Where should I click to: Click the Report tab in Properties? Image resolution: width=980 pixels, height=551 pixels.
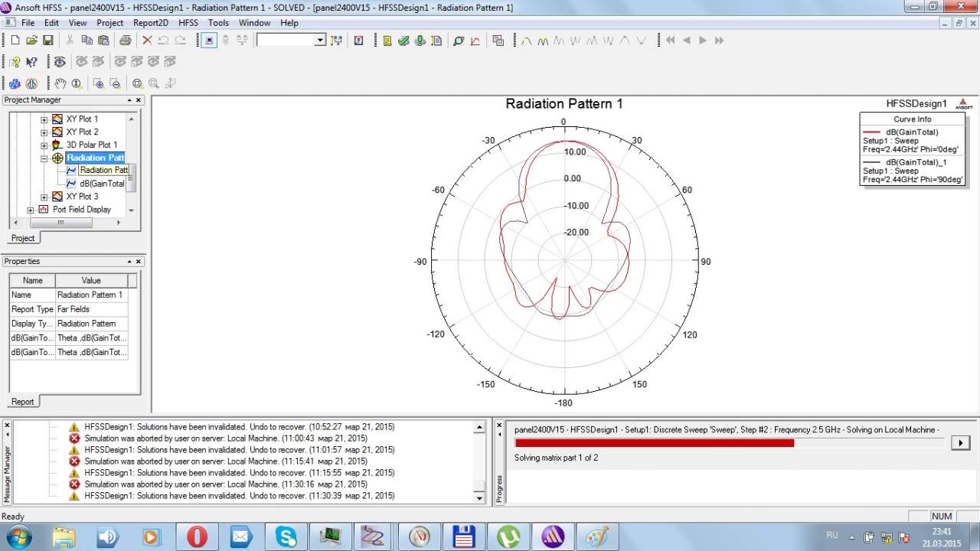[22, 402]
